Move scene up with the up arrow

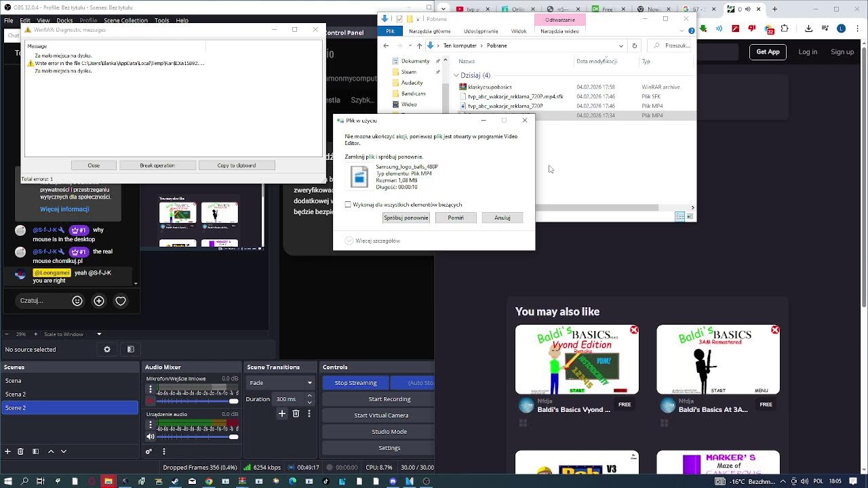point(51,451)
